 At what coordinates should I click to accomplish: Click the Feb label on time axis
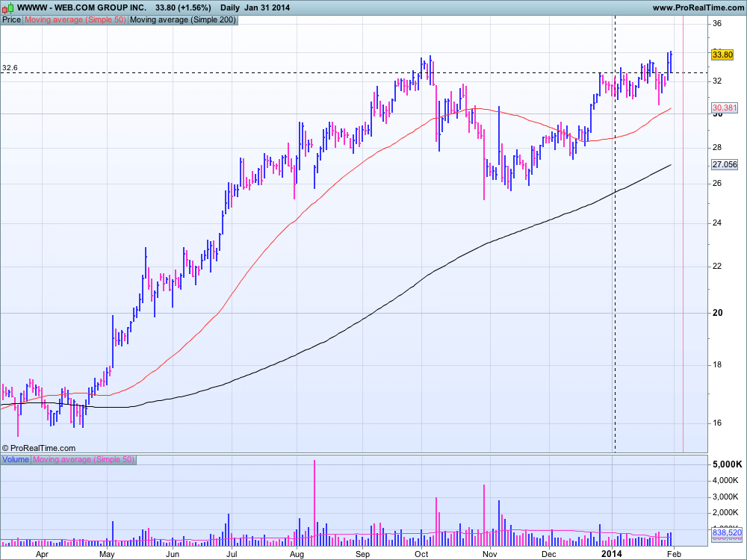(672, 555)
